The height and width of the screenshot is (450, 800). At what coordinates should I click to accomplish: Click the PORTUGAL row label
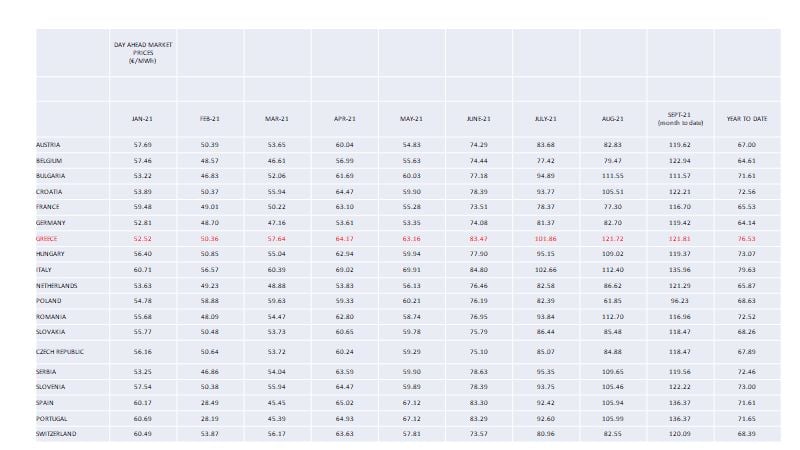click(52, 419)
